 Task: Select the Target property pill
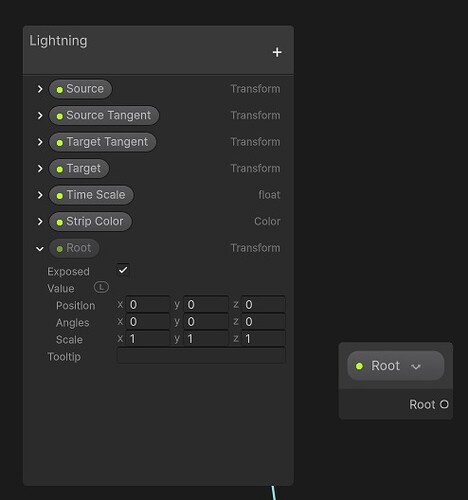(79, 168)
